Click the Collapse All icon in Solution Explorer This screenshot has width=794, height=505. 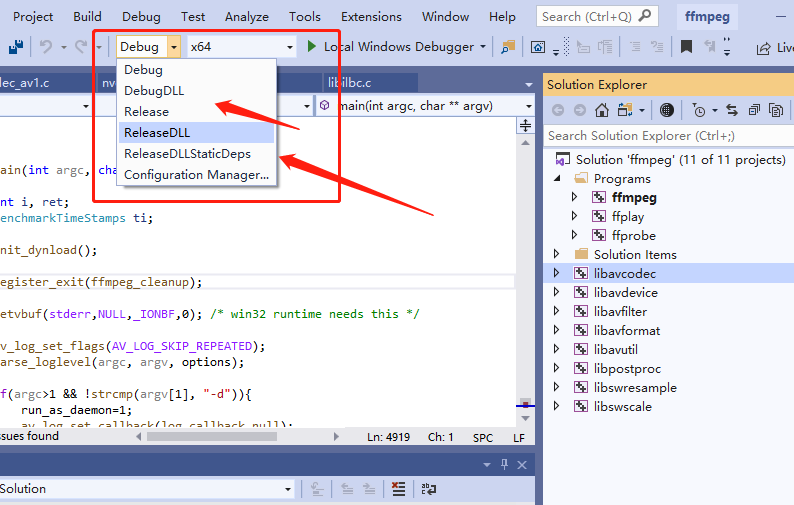point(753,111)
